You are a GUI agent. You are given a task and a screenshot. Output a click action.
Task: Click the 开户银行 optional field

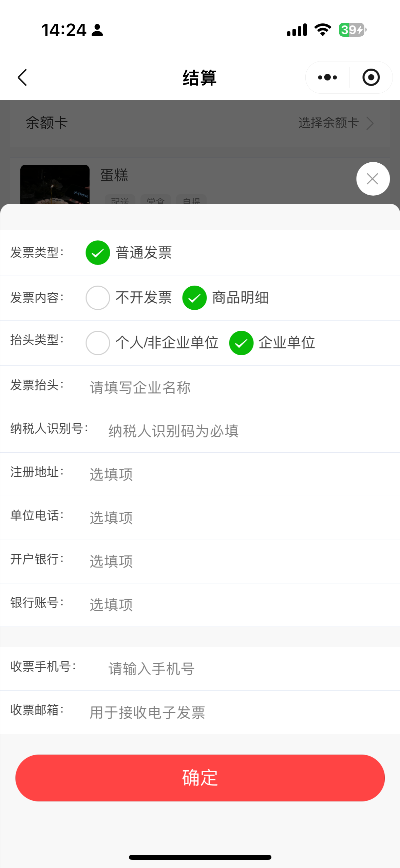pyautogui.click(x=237, y=561)
